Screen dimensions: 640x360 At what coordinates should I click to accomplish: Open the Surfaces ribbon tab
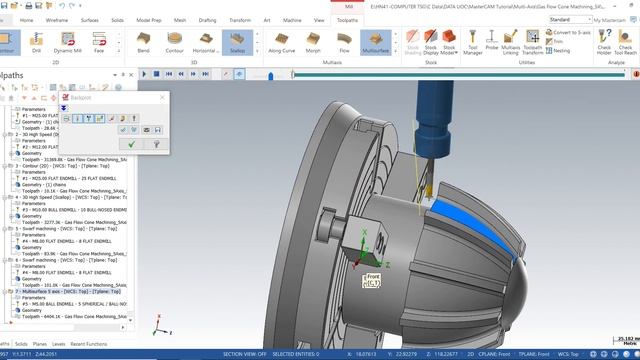[89, 20]
